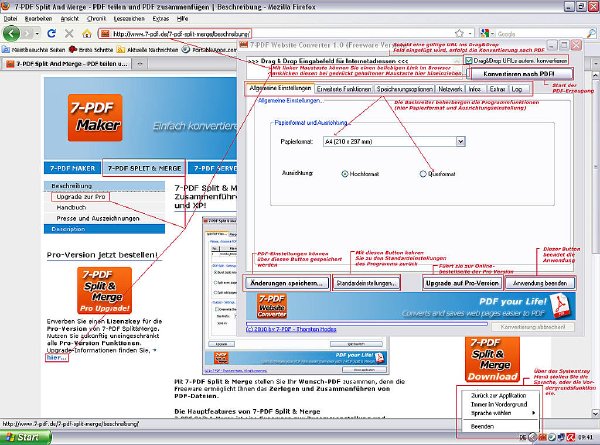
Task: Open the address bar URL history dropdown
Action: (471, 34)
